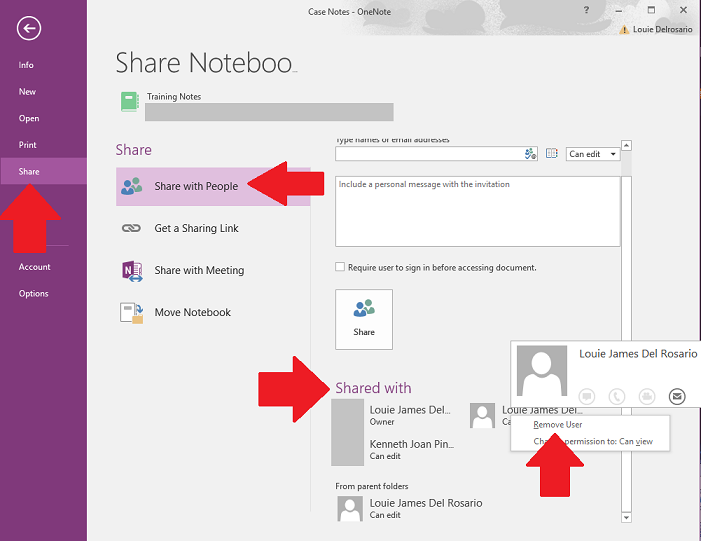The image size is (701, 541).
Task: Click the personal message text box
Action: pos(477,211)
